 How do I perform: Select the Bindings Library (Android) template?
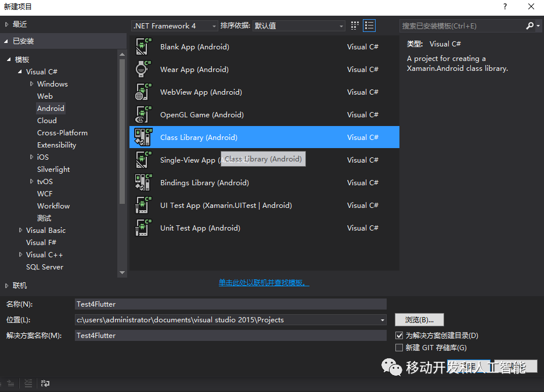click(x=264, y=182)
